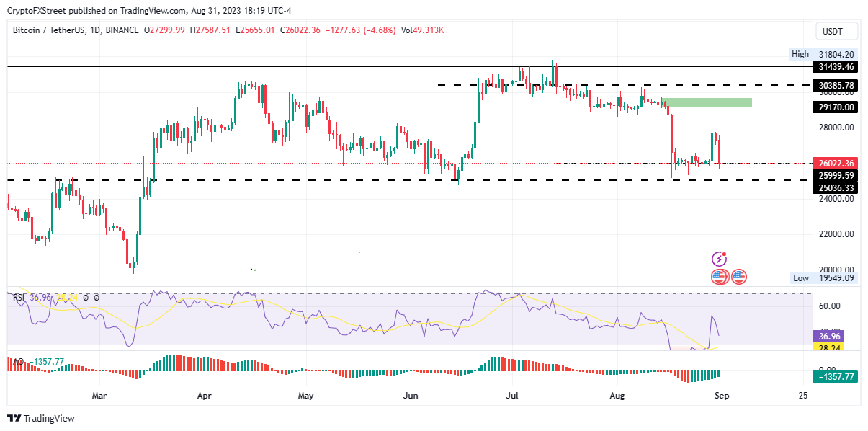The width and height of the screenshot is (868, 431).
Task: Click the 25036.33 support level label
Action: (836, 188)
